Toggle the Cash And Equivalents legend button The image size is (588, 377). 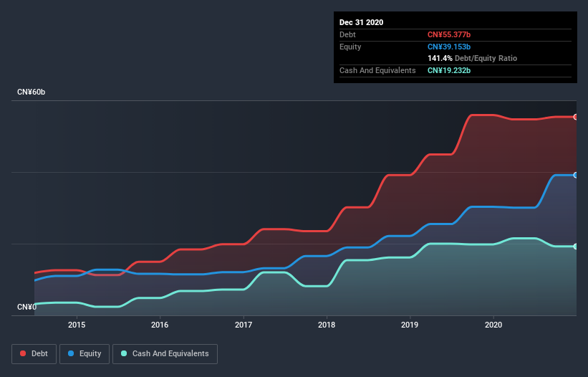click(x=165, y=354)
